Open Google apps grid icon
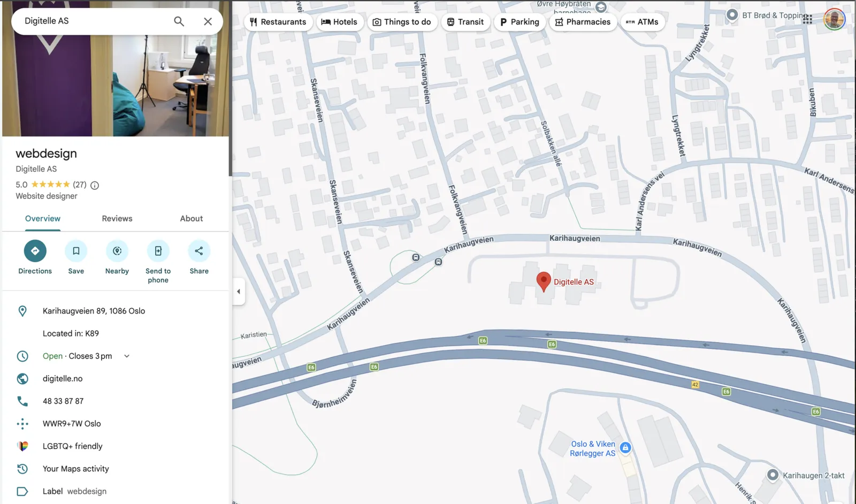The image size is (856, 504). click(807, 19)
